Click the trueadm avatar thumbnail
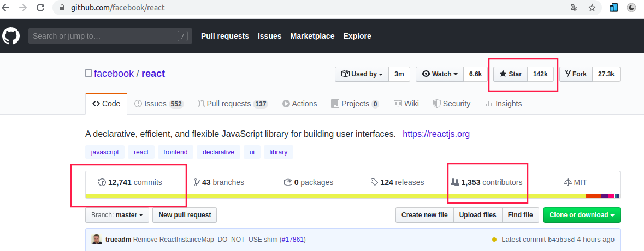The height and width of the screenshot is (251, 644). tap(97, 239)
